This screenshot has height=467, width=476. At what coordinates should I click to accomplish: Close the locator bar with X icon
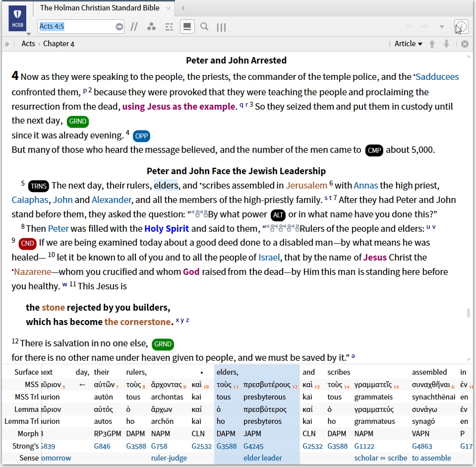click(x=465, y=44)
